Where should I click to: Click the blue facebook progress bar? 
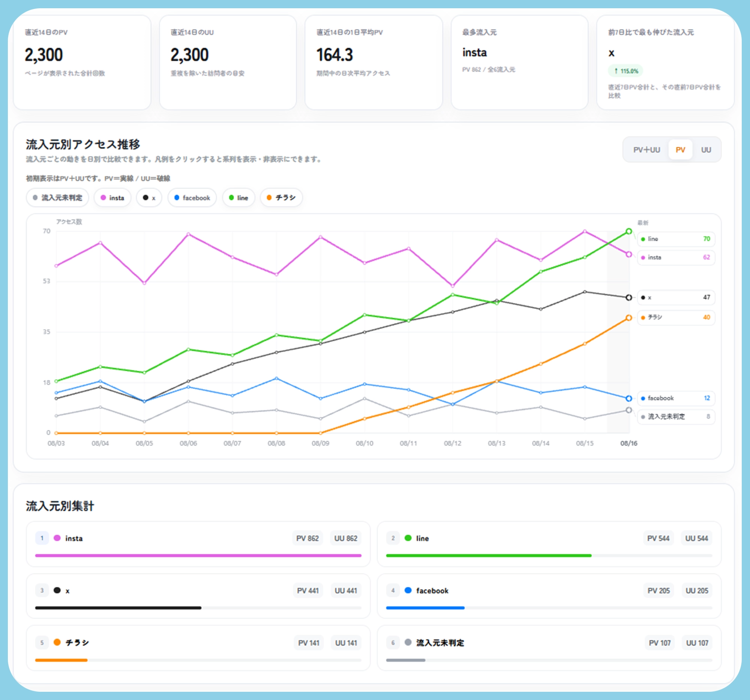425,608
